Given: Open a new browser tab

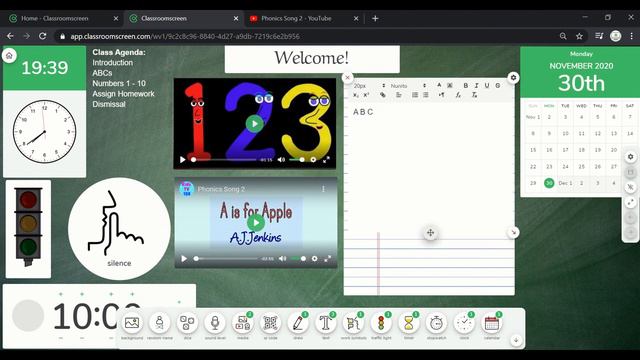Looking at the screenshot, I should 375,18.
